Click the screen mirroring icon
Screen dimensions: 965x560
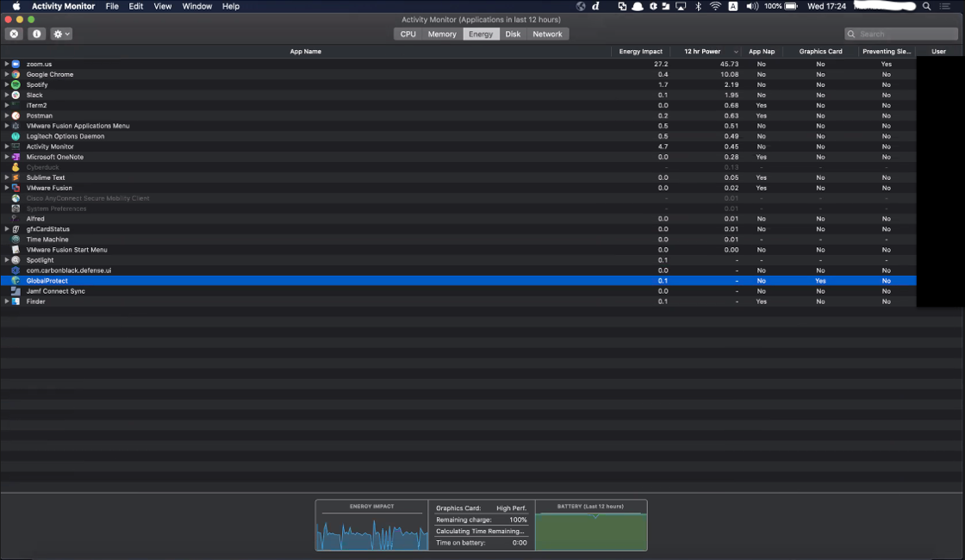[x=681, y=6]
